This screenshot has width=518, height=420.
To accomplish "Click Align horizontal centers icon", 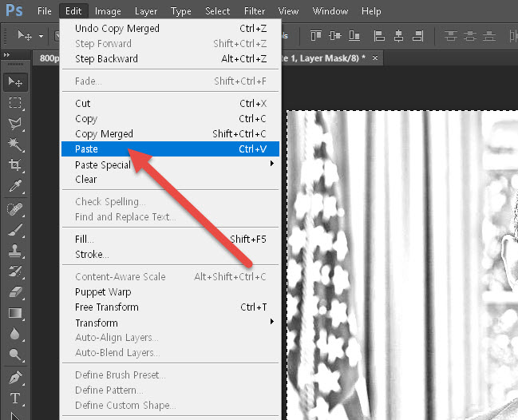I will click(399, 36).
